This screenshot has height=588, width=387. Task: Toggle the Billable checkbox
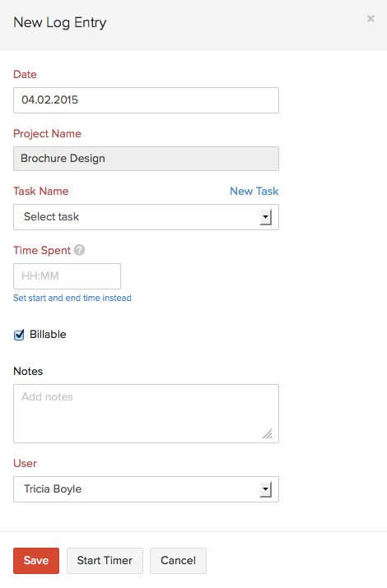point(19,335)
